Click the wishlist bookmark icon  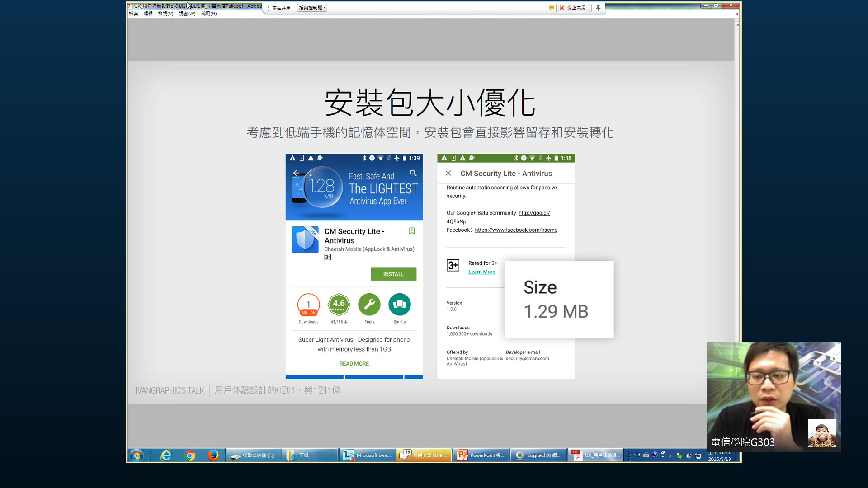tap(412, 231)
